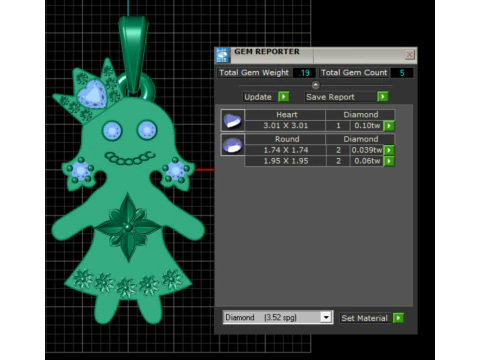Select the Round gem thumbnail
Image resolution: width=480 pixels, height=360 pixels.
click(232, 145)
